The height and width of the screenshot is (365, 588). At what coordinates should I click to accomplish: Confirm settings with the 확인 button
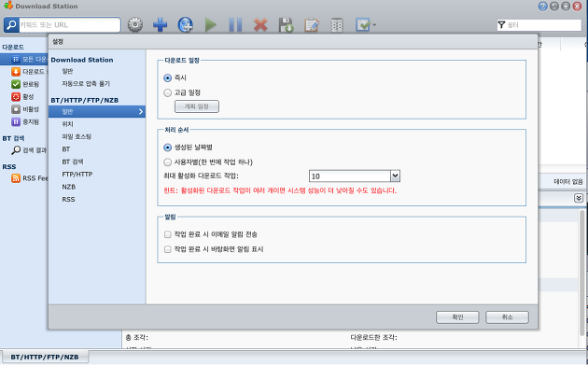457,317
